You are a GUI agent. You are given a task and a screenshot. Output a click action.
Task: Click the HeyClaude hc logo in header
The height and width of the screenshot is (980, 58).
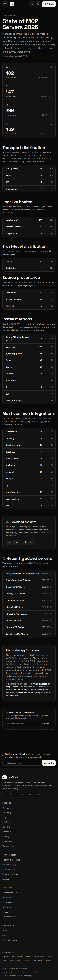12,4
